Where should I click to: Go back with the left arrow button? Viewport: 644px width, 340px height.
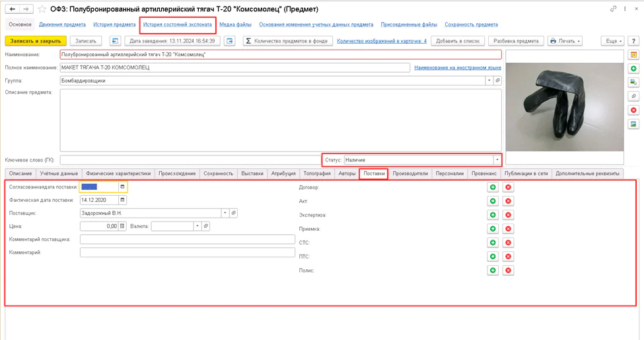(13, 9)
